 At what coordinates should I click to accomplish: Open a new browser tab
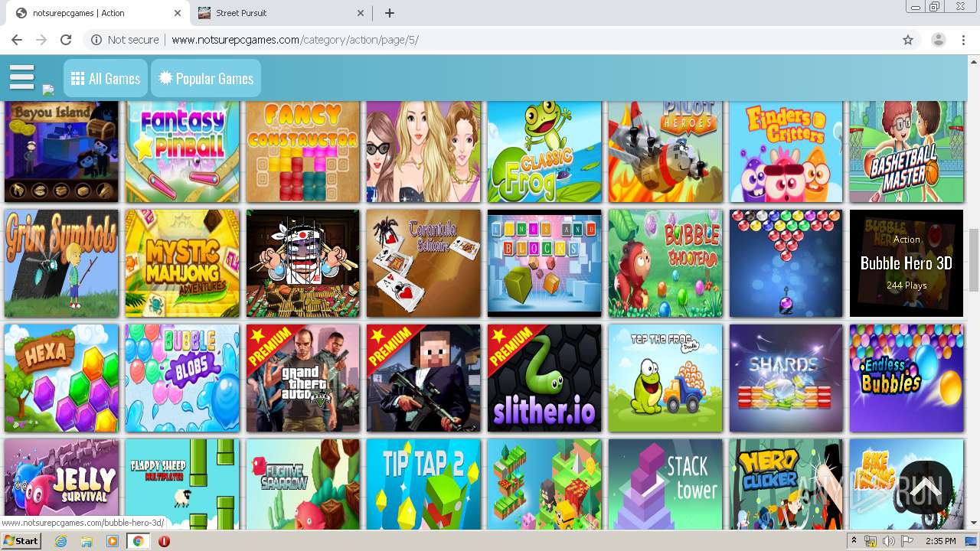click(389, 13)
